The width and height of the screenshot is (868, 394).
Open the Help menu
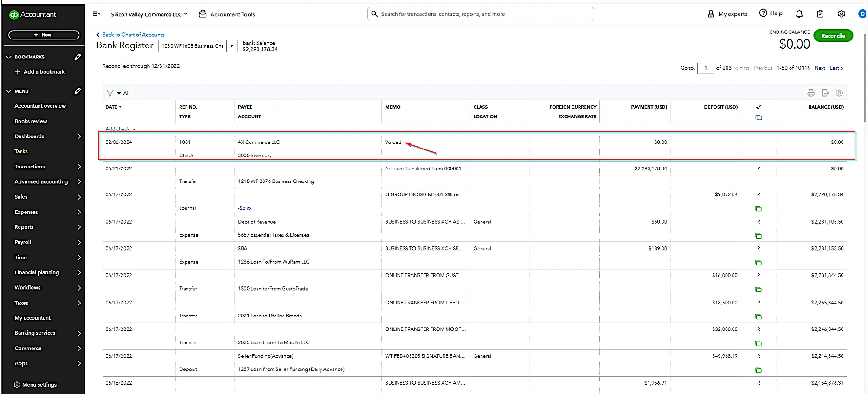click(771, 13)
